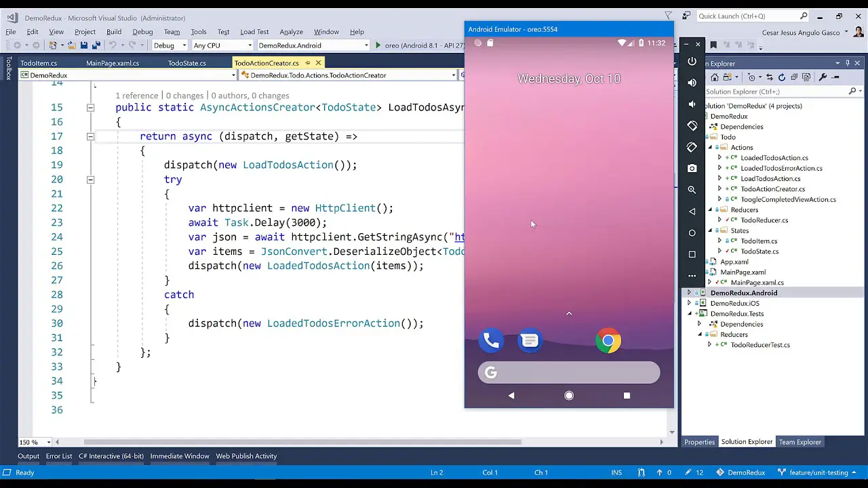Increase volume using the emulator sidebar icon
Screen dimensions: 868x488
pyautogui.click(x=692, y=83)
